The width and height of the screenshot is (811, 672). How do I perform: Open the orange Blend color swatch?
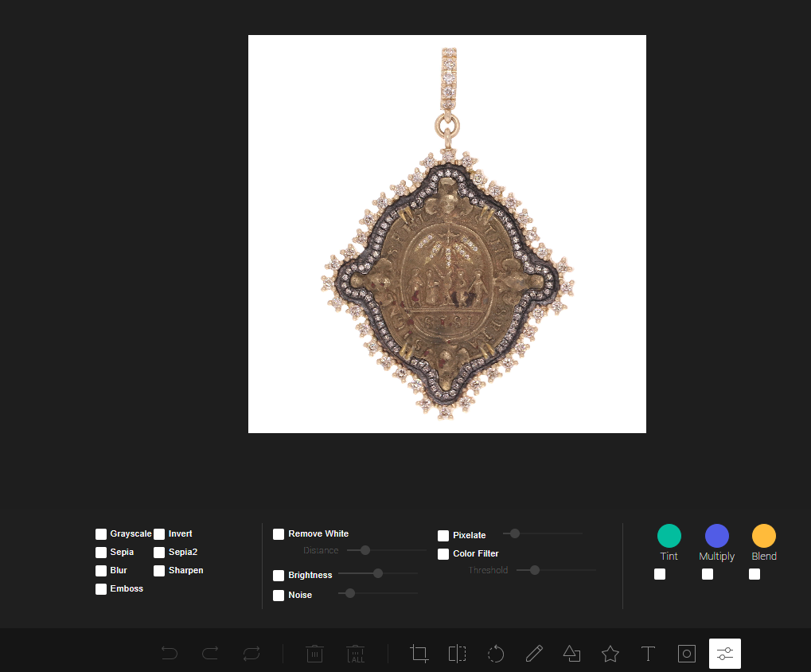764,535
